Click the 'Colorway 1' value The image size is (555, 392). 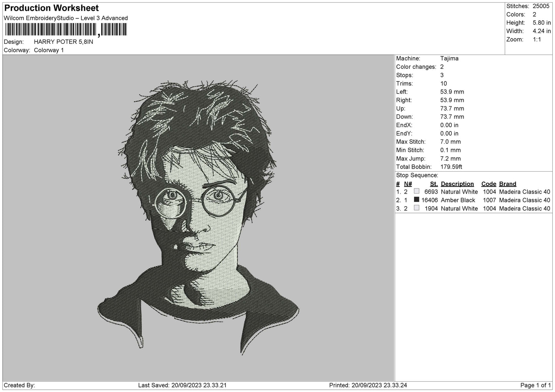click(x=49, y=50)
